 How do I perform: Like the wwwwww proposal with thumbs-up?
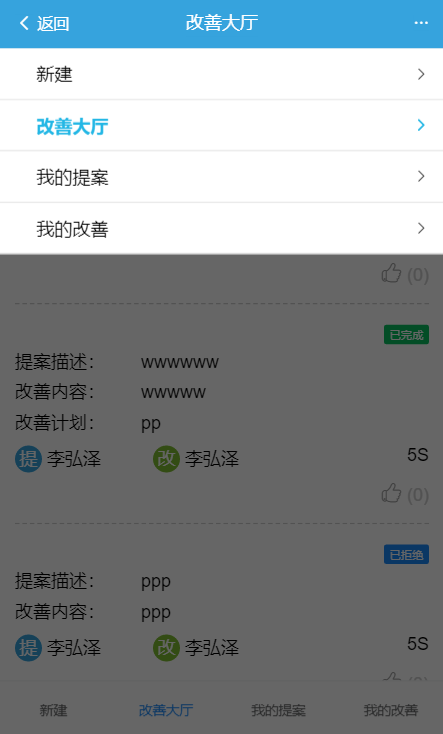(x=391, y=493)
